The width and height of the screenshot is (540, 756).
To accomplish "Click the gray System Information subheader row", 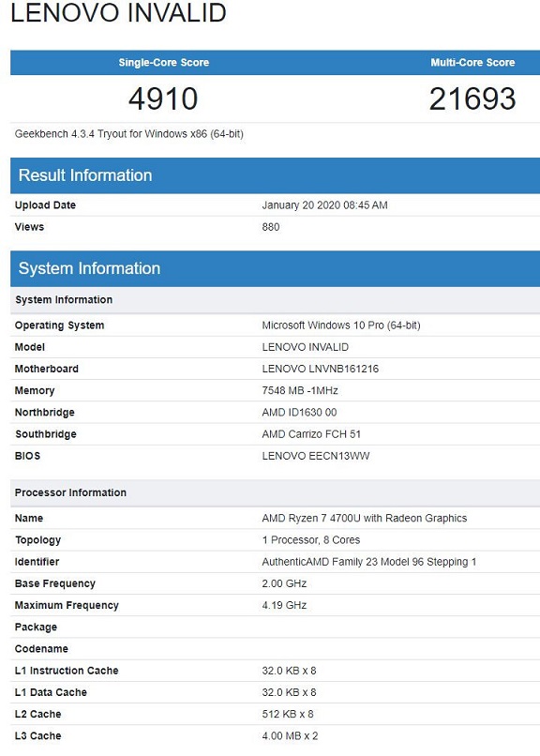I will [275, 299].
